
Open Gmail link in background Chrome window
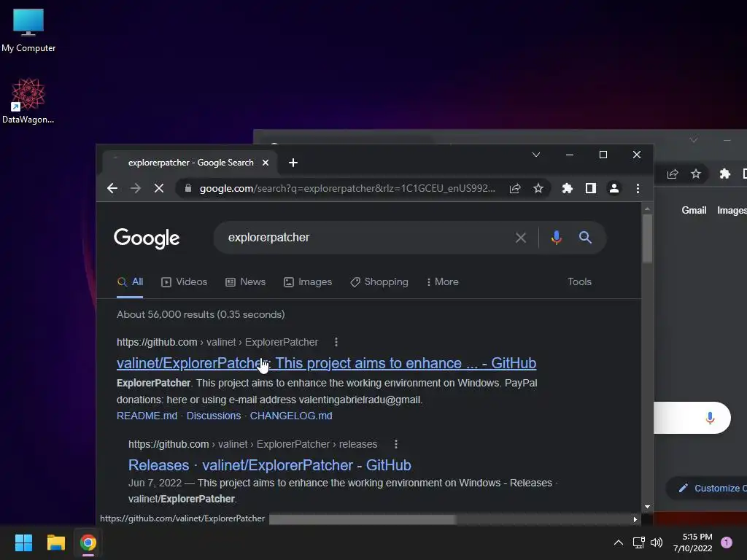[x=694, y=211]
